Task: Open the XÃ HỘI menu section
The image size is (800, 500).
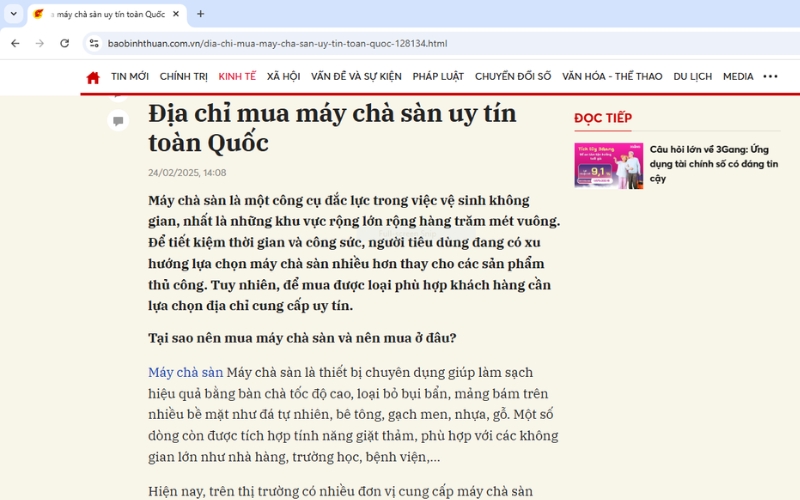Action: pos(284,77)
